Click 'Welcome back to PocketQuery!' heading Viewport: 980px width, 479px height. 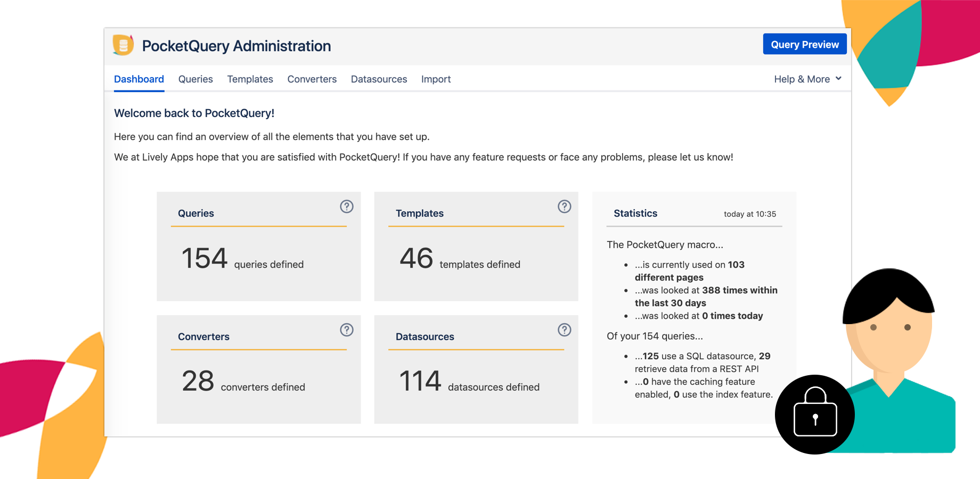[x=194, y=113]
